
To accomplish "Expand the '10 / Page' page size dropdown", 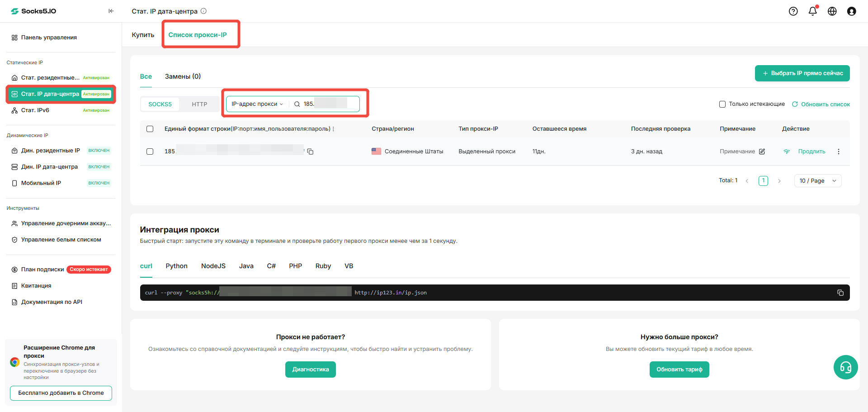I will pos(818,181).
